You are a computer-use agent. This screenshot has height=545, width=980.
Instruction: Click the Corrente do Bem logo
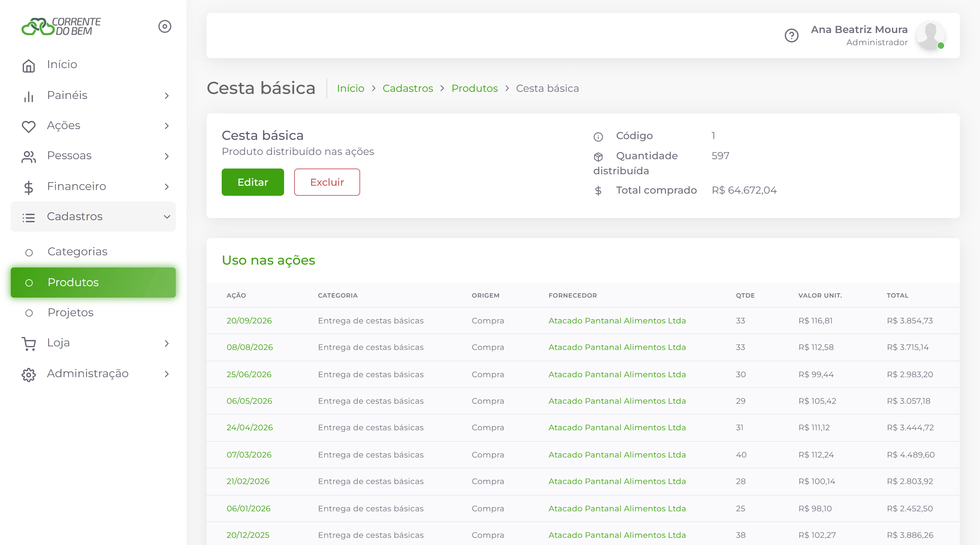point(61,26)
